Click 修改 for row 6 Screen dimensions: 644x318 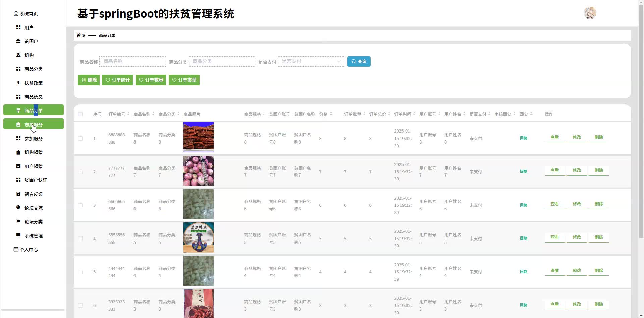point(577,304)
